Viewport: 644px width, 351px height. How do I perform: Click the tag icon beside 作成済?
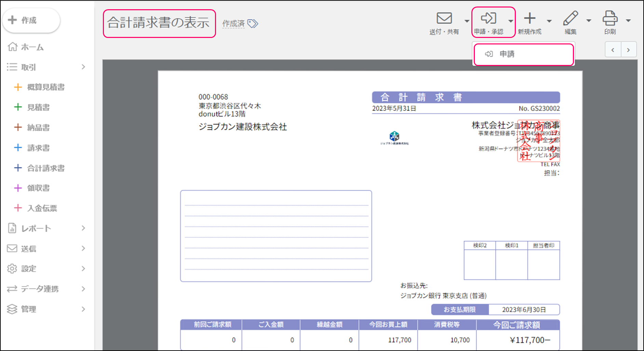coord(253,24)
